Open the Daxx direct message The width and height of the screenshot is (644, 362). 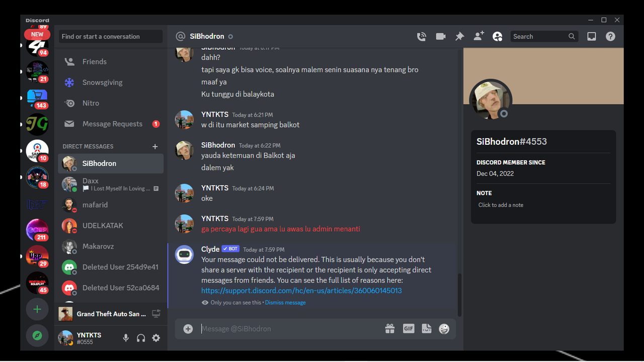(x=111, y=184)
